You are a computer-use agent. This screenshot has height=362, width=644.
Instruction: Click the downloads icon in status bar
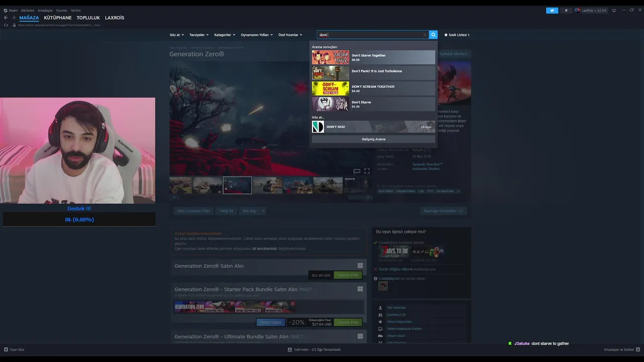coord(290,349)
